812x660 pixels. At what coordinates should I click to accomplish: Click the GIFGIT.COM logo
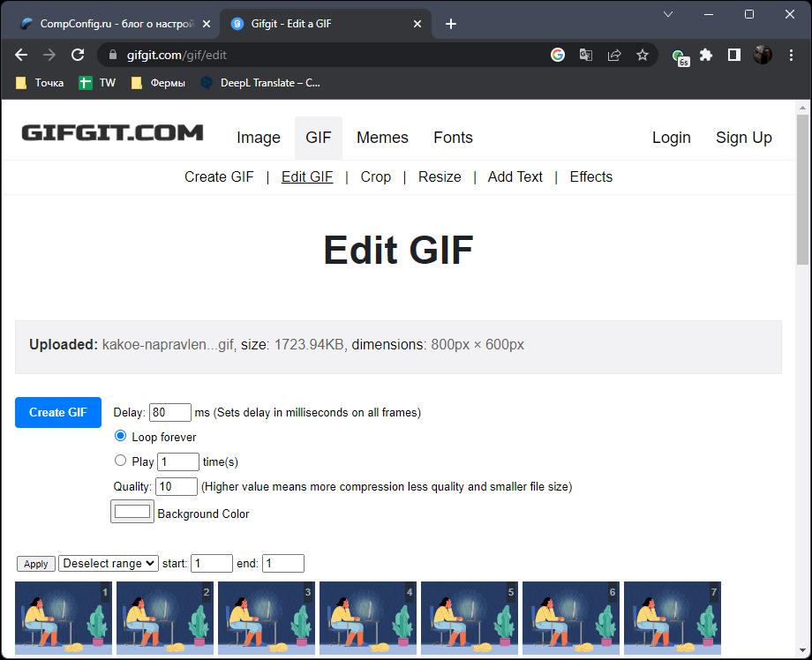[112, 133]
